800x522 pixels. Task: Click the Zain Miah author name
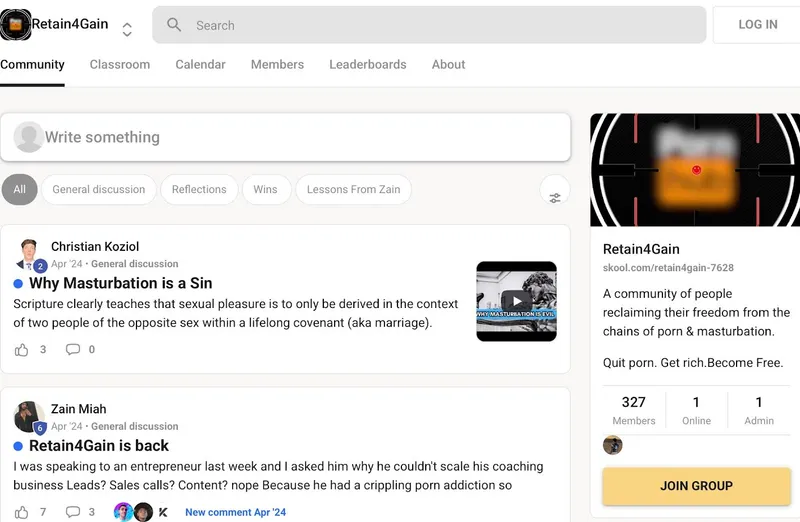[79, 409]
